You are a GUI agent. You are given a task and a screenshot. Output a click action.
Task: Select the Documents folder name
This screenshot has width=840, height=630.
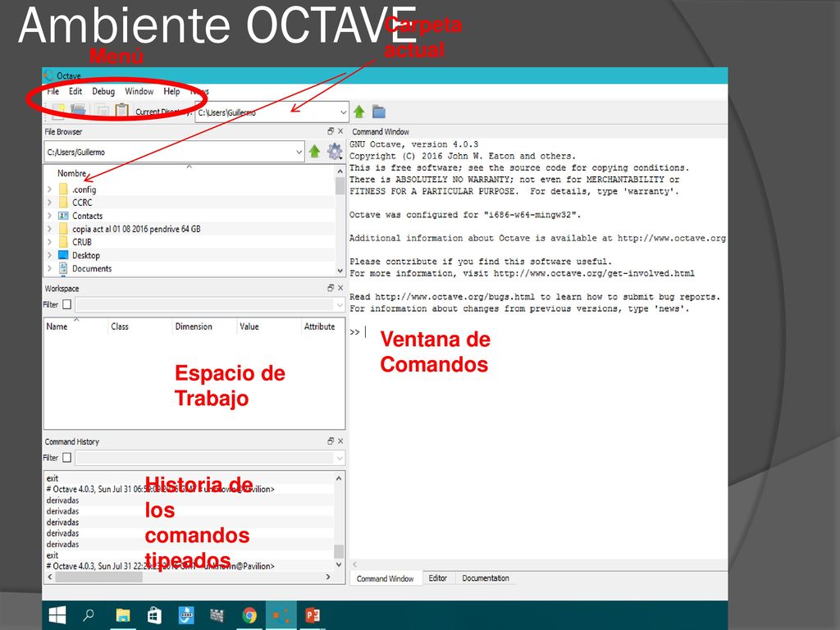coord(92,268)
